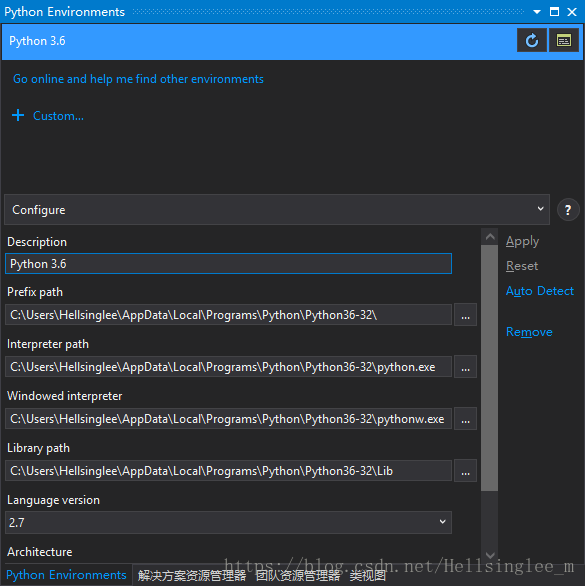Add a Custom environment
Screen dimensions: 585x586
coord(58,116)
